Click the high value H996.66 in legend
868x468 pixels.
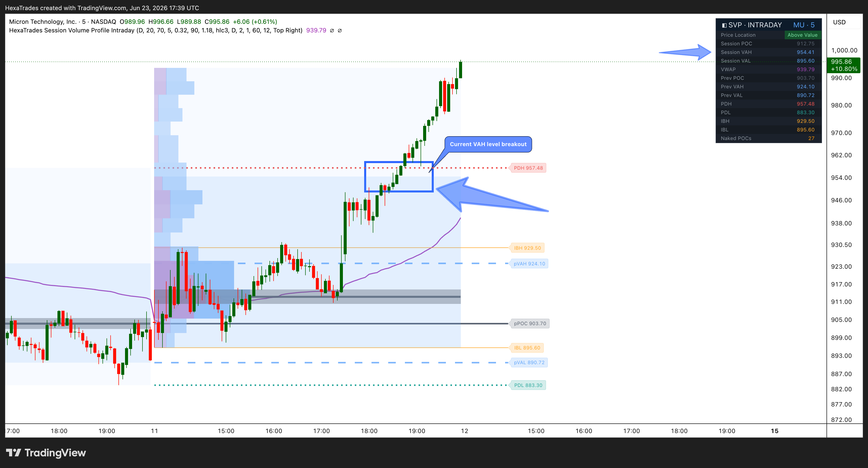point(161,22)
